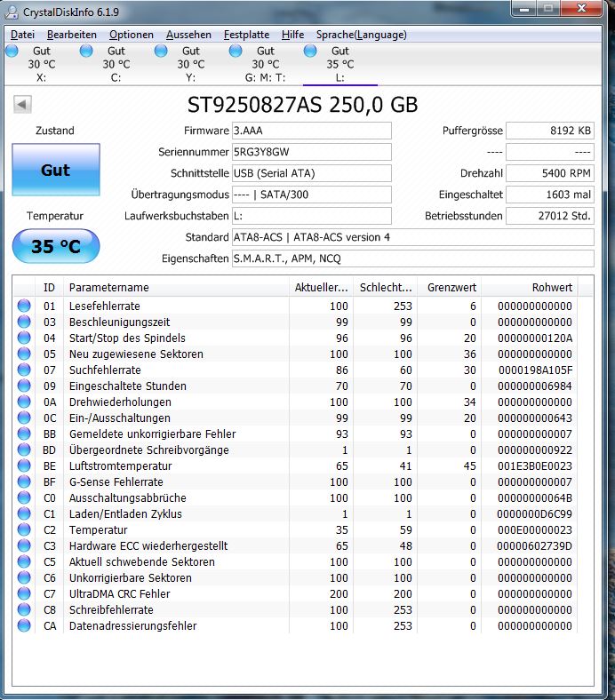Viewport: 615px width, 700px height.
Task: Click the Laufwerksbuchstaben field L:
Action: point(312,216)
